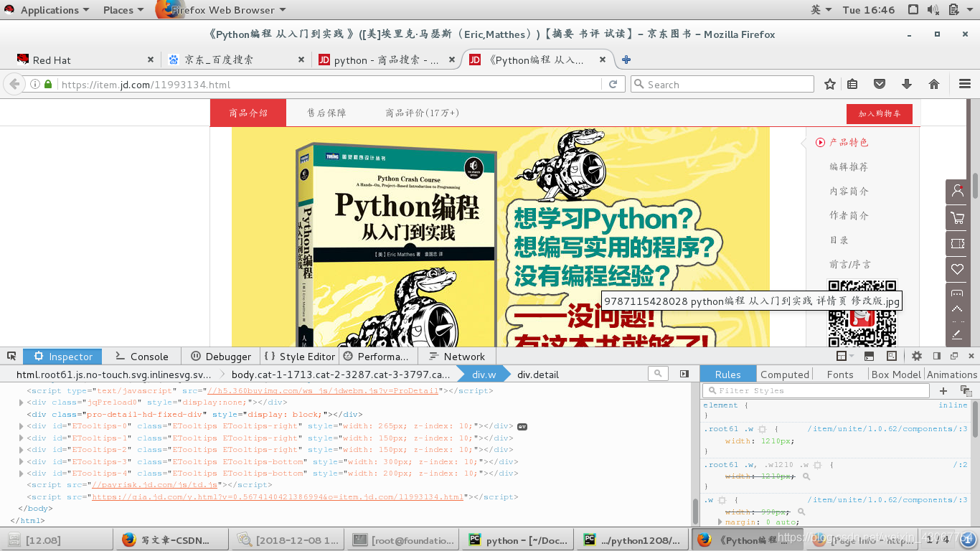
Task: Click the Firefox Search box
Action: click(x=722, y=84)
